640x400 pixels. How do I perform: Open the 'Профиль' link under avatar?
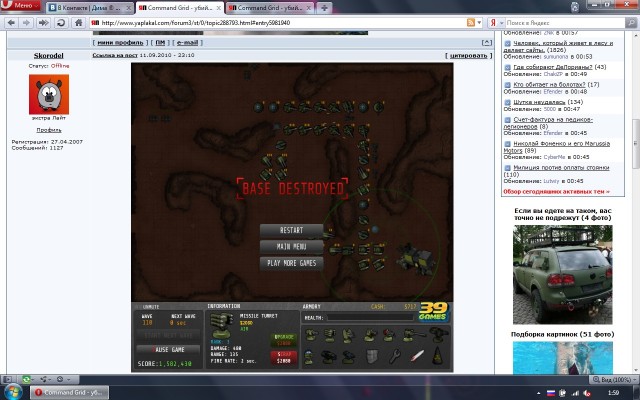click(x=49, y=130)
